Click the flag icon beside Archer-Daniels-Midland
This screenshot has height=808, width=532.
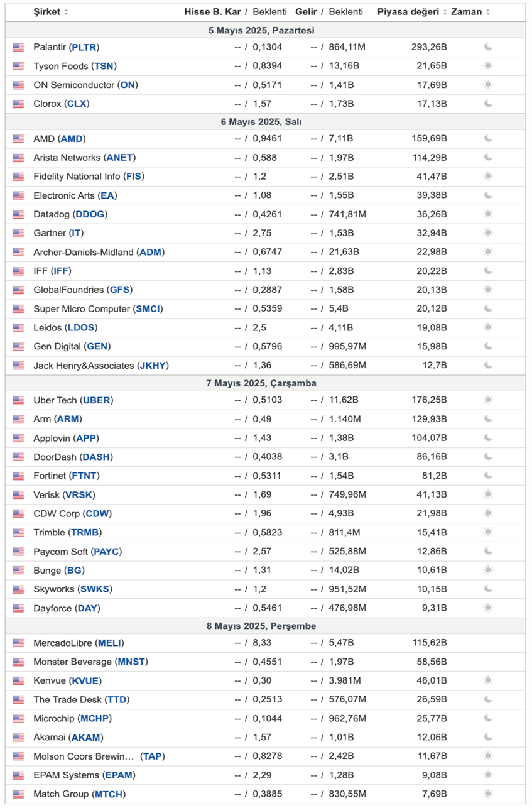[18, 252]
